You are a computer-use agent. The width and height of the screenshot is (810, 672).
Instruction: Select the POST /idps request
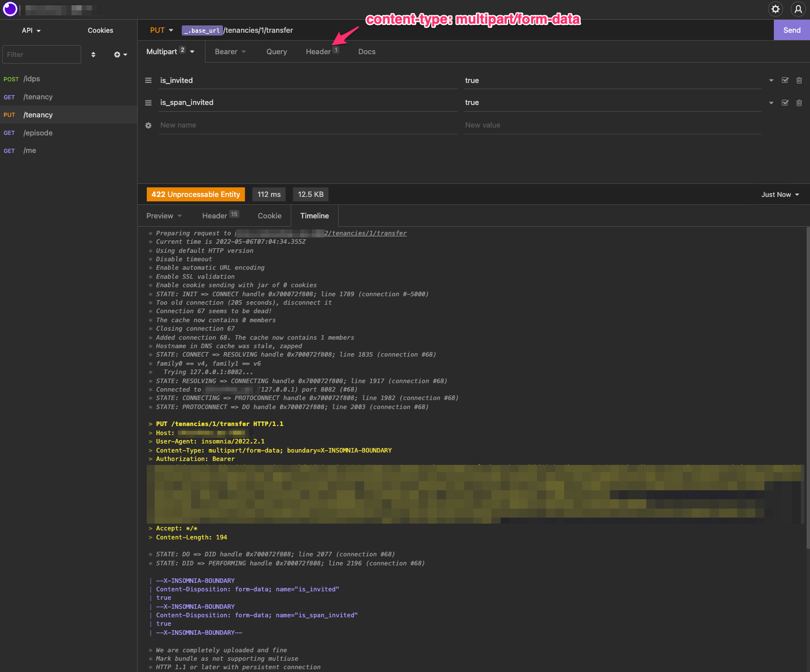click(68, 79)
